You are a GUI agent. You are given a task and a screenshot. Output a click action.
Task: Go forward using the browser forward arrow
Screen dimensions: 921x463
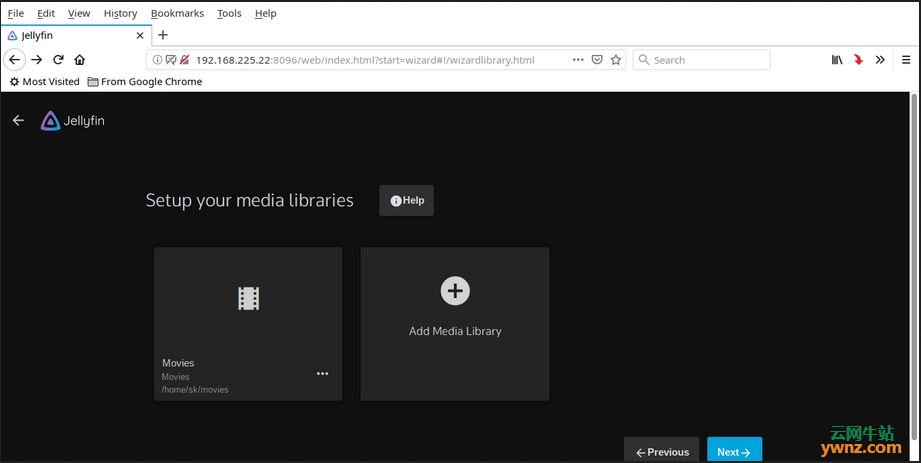click(x=36, y=59)
